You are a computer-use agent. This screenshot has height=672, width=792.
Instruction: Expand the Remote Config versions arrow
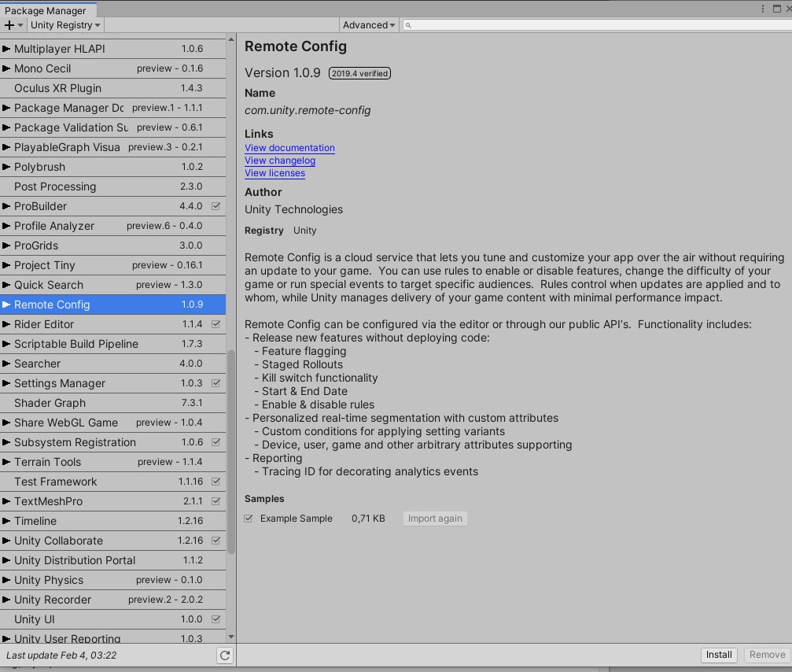(x=6, y=305)
